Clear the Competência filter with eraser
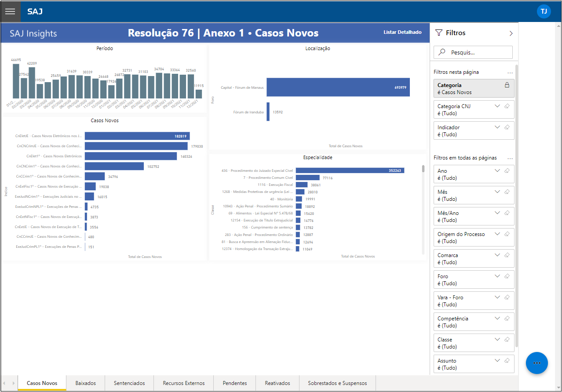Image resolution: width=562 pixels, height=392 pixels. [507, 318]
